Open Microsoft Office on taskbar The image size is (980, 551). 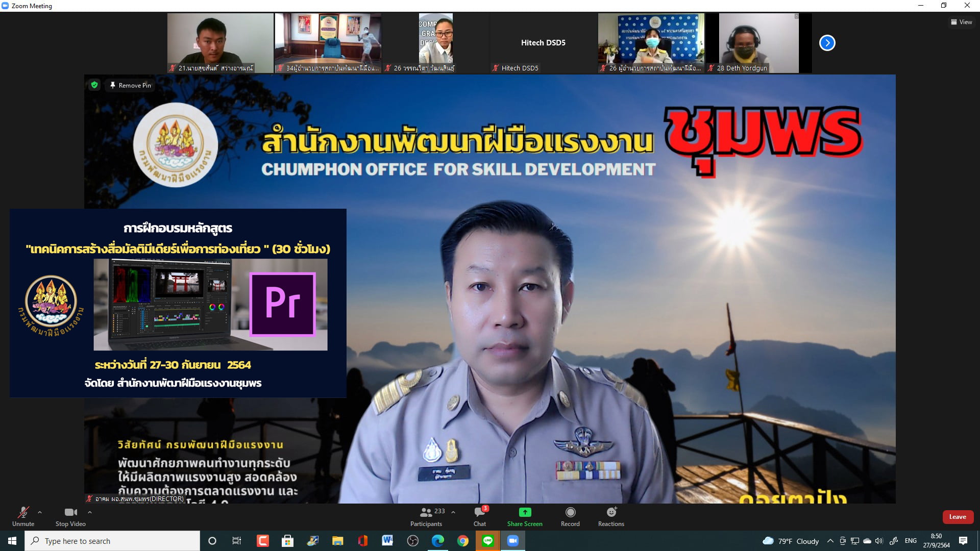[362, 541]
